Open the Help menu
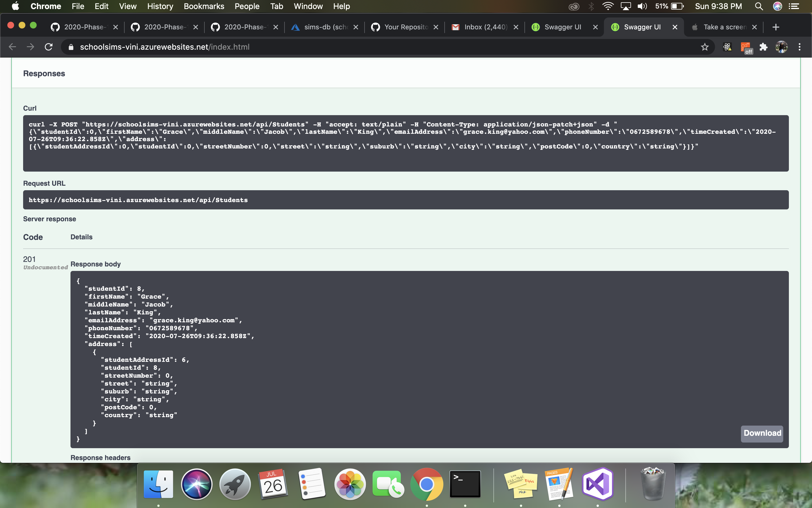812x508 pixels. point(341,6)
